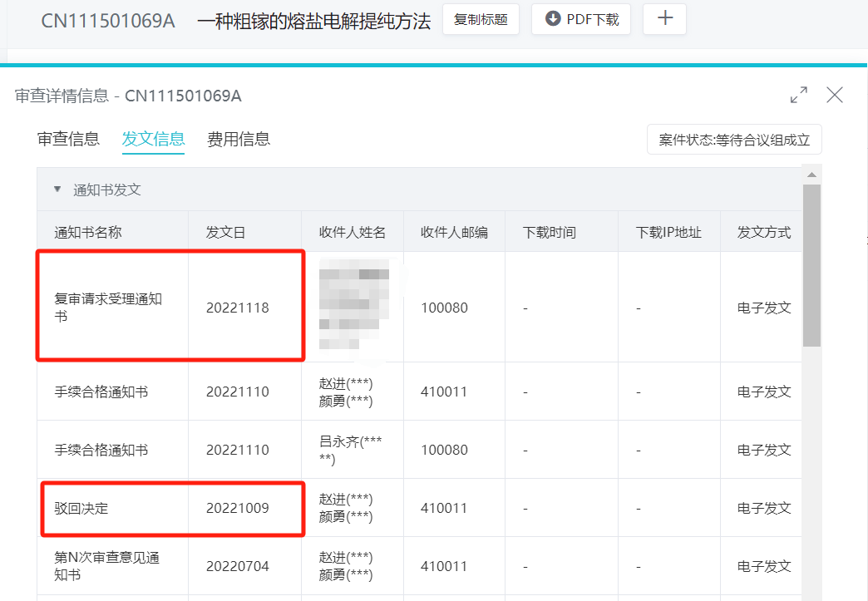
Task: Click the plus button next to PDF下载
Action: (x=664, y=19)
